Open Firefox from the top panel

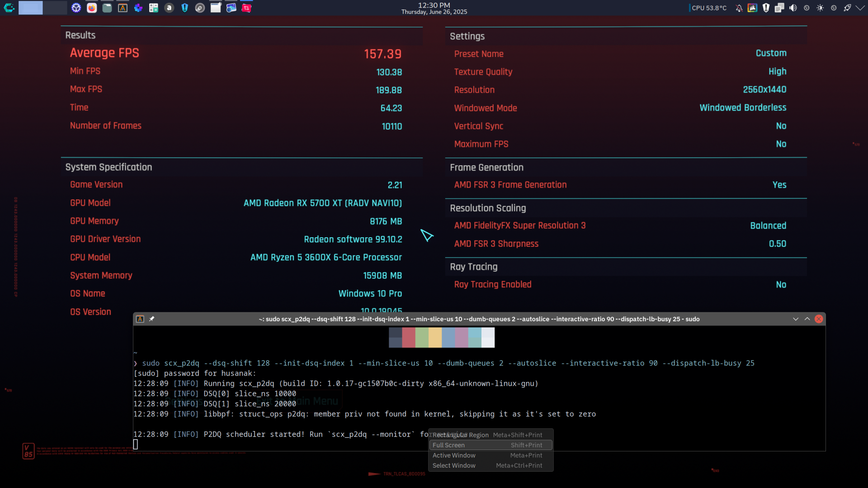(92, 8)
